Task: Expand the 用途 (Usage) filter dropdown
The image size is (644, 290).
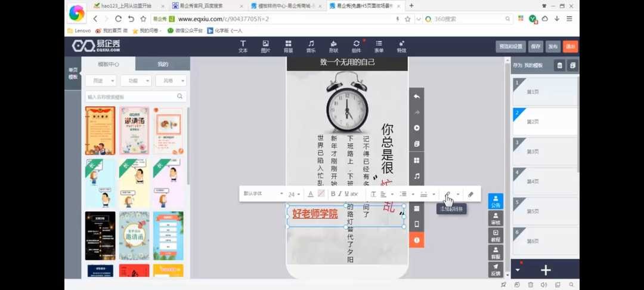Action: click(x=101, y=81)
